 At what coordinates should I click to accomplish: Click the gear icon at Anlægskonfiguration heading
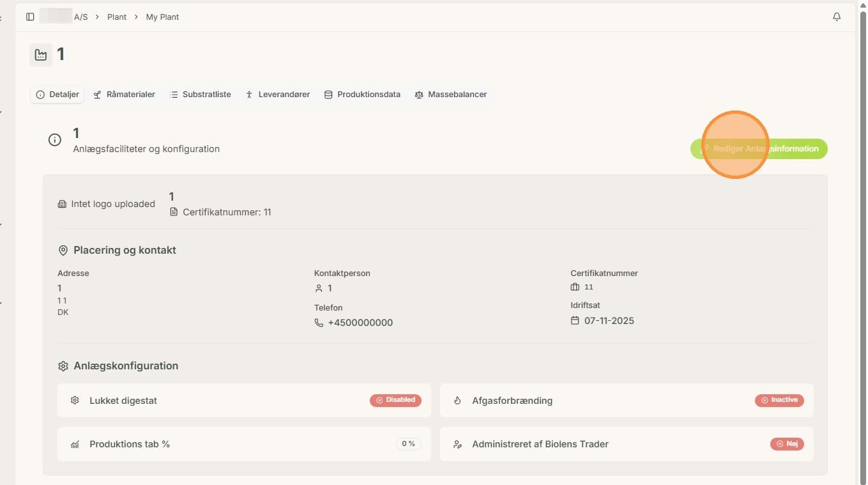[63, 367]
